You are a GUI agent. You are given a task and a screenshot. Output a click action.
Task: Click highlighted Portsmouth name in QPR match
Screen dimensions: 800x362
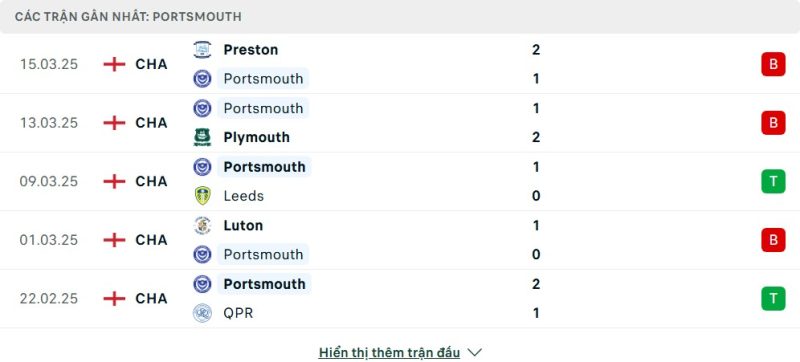pyautogui.click(x=264, y=284)
